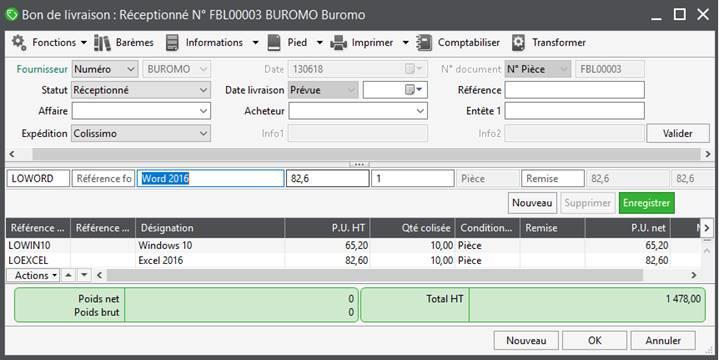This screenshot has height=360, width=719.
Task: Click the Total HT value 1 478,00
Action: pos(683,299)
